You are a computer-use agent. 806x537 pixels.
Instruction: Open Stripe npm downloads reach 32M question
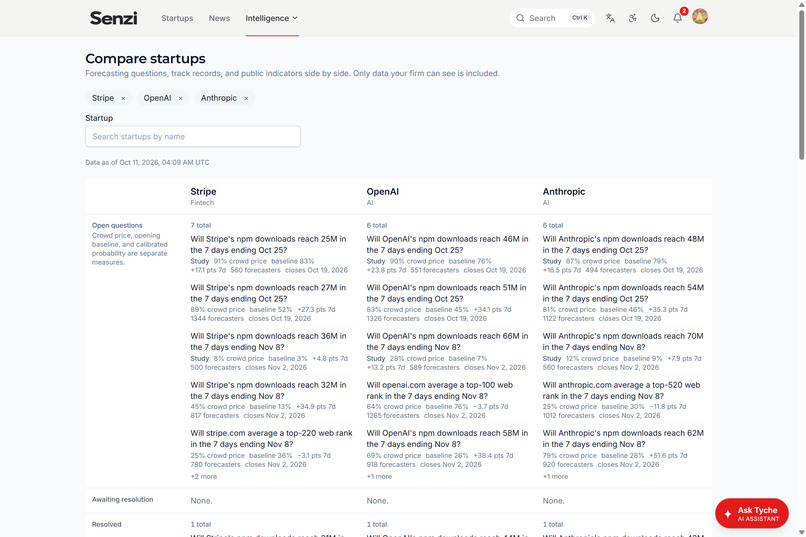click(268, 391)
